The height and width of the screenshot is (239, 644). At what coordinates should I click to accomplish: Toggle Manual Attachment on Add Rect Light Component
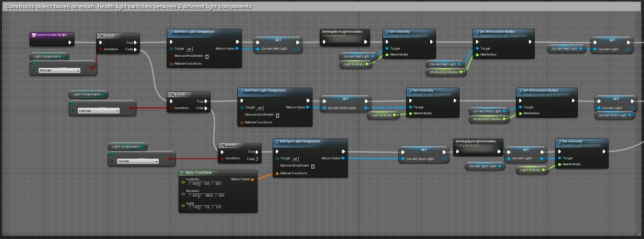(x=207, y=57)
